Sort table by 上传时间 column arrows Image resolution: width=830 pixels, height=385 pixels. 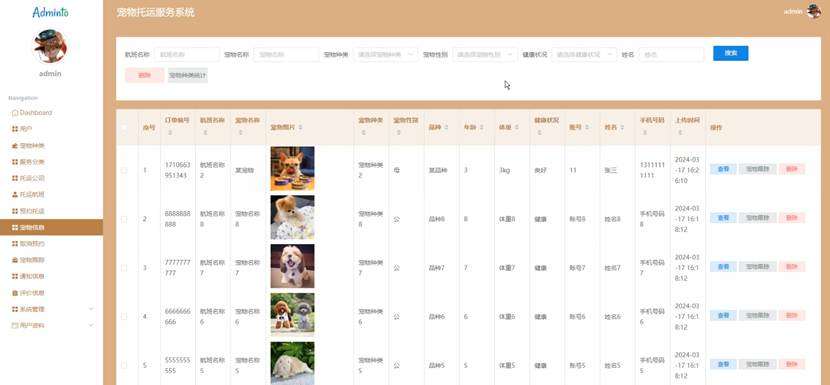(x=680, y=133)
